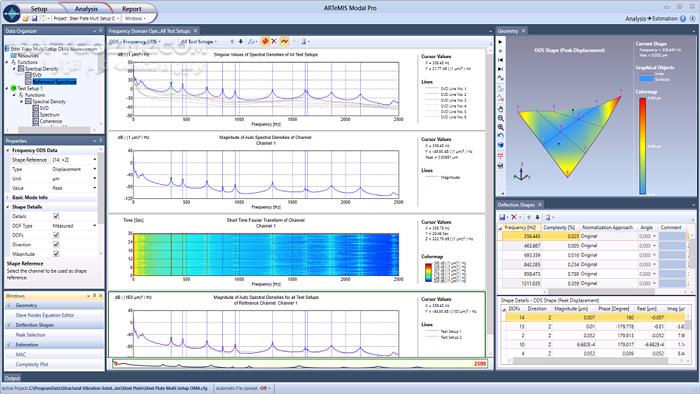Toggle Deflection Shapes in the Windows list
The width and height of the screenshot is (700, 394).
tap(54, 325)
